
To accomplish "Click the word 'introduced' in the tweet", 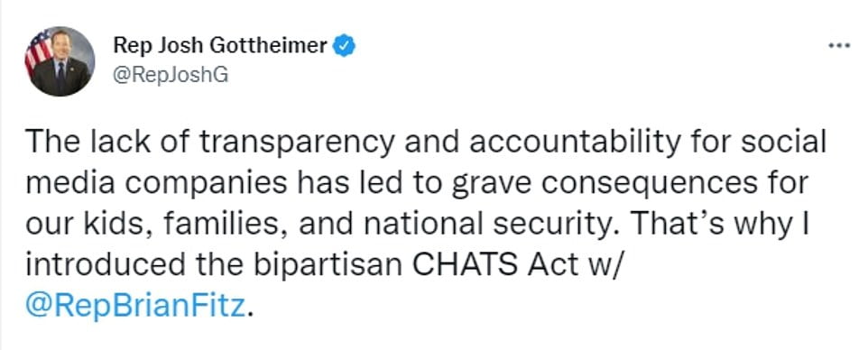I will click(x=106, y=264).
